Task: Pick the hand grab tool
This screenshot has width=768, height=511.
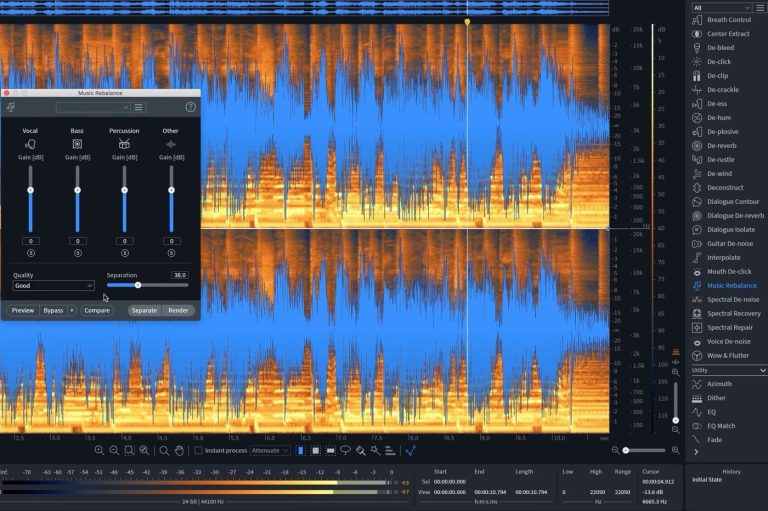Action: click(178, 451)
